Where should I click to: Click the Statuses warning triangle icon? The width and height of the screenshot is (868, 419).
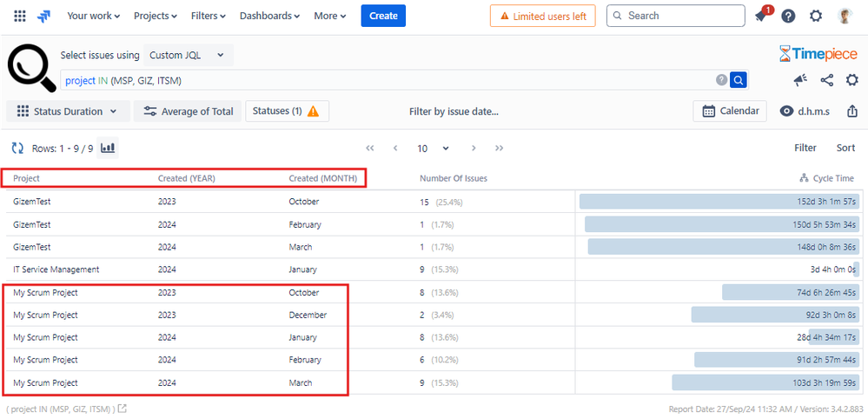tap(314, 111)
